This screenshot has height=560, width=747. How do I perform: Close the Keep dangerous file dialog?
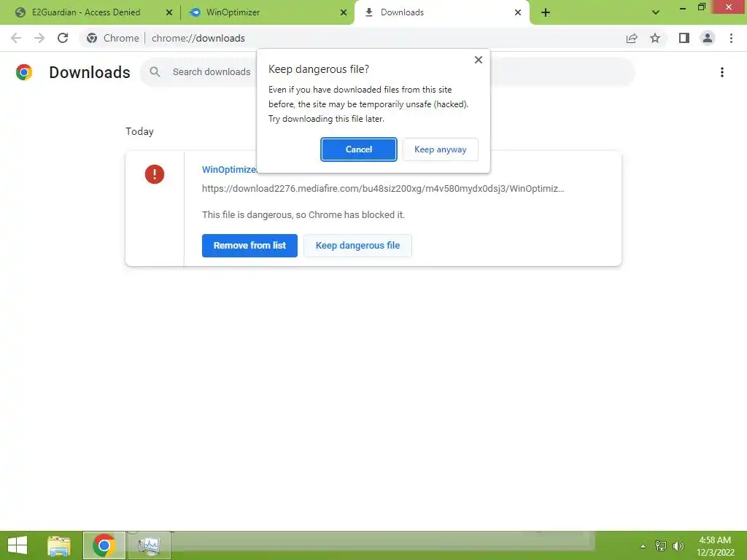point(479,60)
